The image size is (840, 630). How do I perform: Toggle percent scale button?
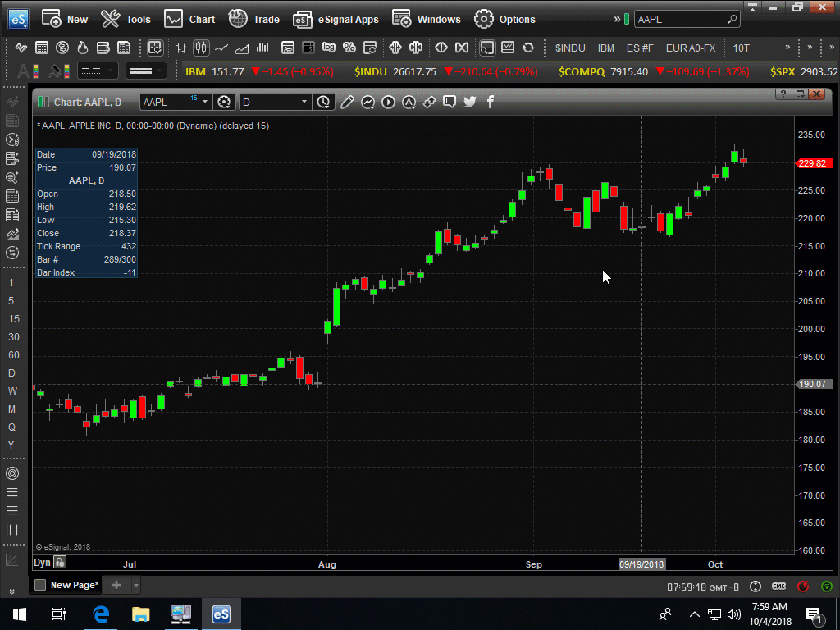click(349, 48)
